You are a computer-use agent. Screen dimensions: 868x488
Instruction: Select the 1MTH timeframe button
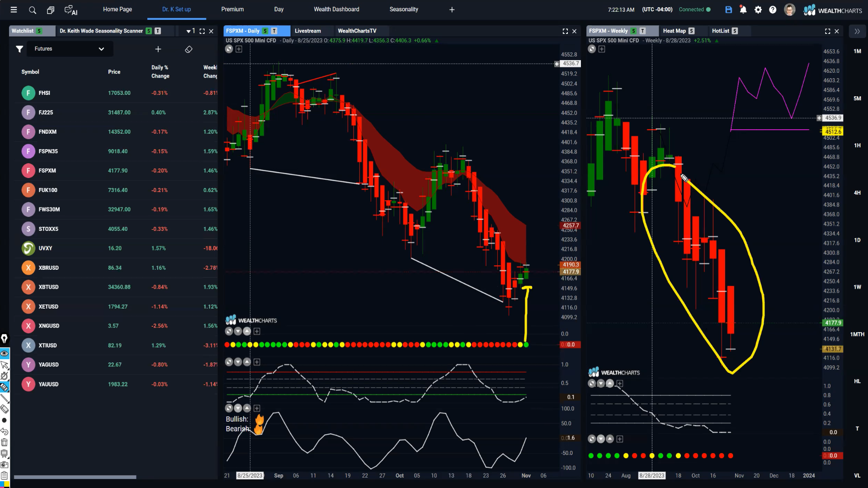click(x=857, y=334)
